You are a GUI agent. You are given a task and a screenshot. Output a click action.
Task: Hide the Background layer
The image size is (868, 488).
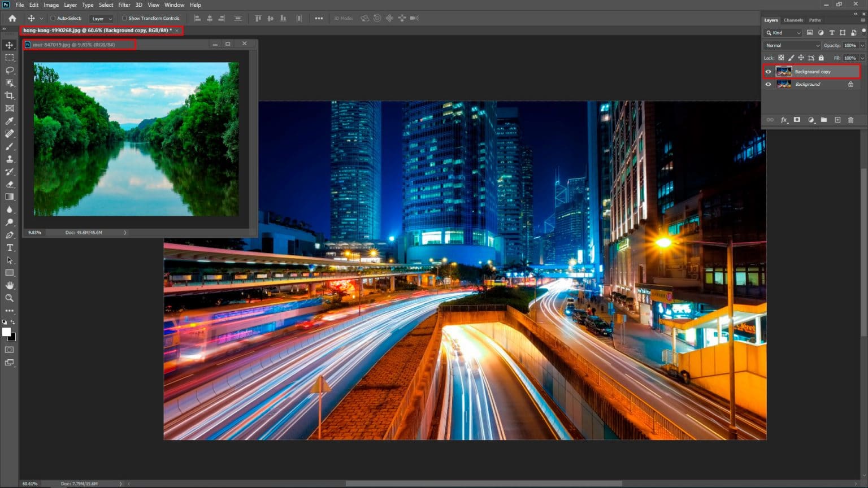coord(769,84)
